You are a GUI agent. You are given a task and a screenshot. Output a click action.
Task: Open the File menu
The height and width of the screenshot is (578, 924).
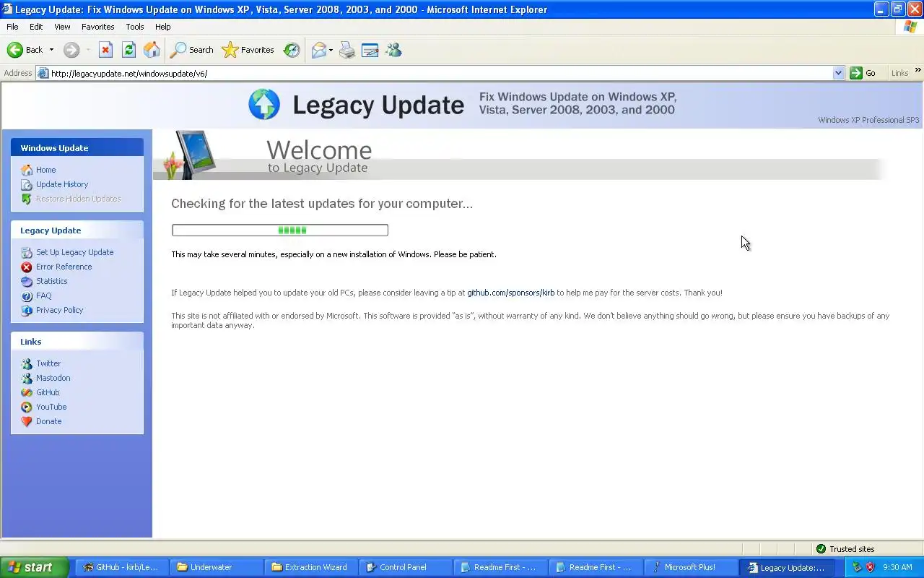[12, 27]
